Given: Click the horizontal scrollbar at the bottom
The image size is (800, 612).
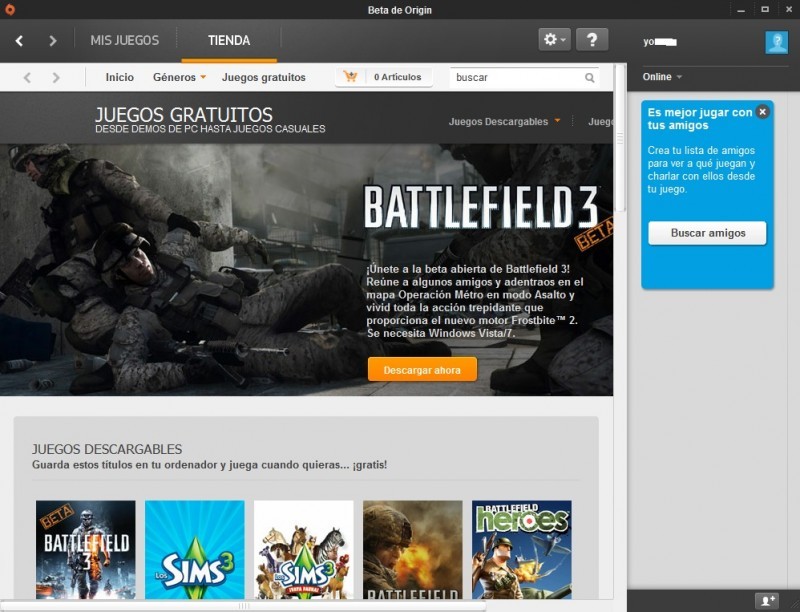Looking at the screenshot, I should 244,606.
